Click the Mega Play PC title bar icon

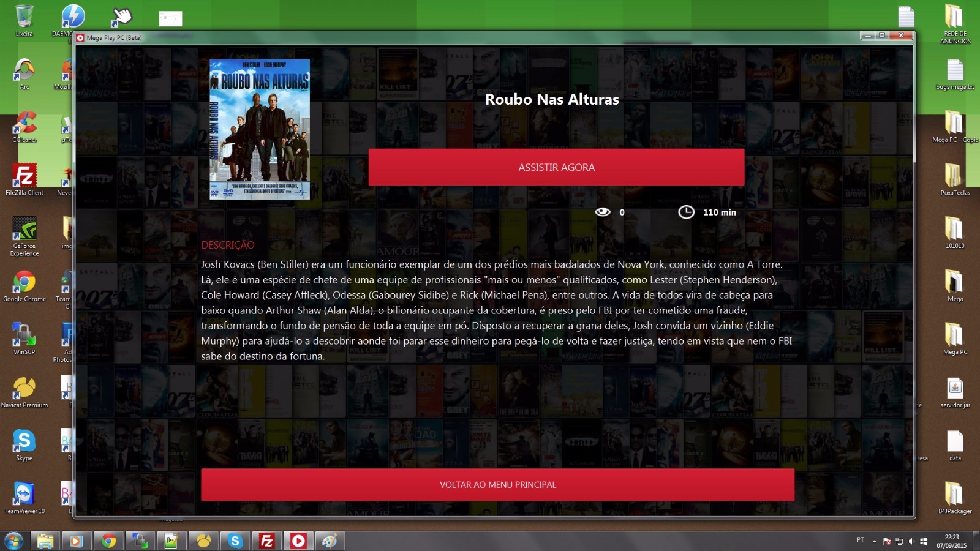(80, 37)
